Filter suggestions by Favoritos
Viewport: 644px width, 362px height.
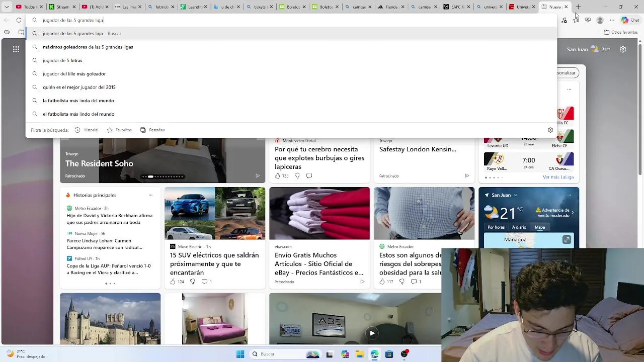[x=119, y=130]
